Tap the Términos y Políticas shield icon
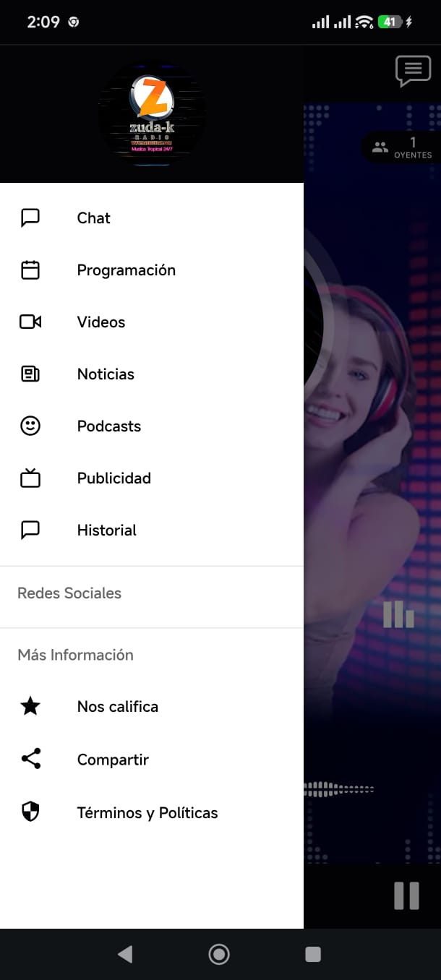Screen dimensions: 441x980 (30, 812)
